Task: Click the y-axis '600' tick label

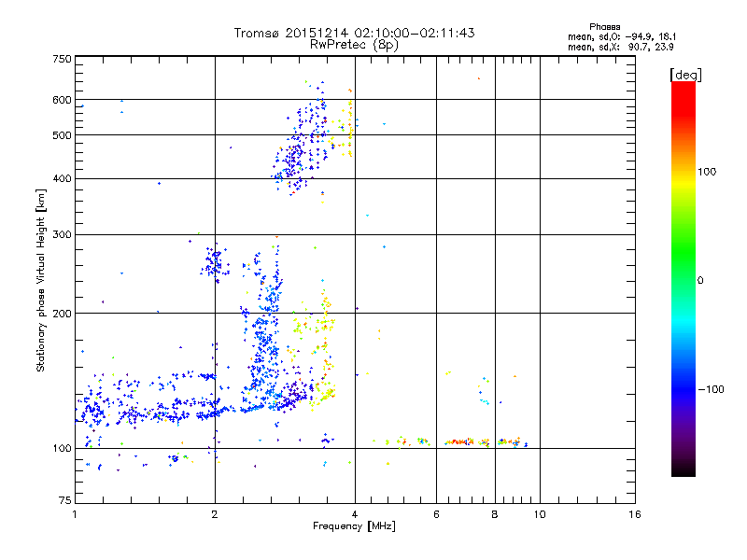Action: click(62, 100)
